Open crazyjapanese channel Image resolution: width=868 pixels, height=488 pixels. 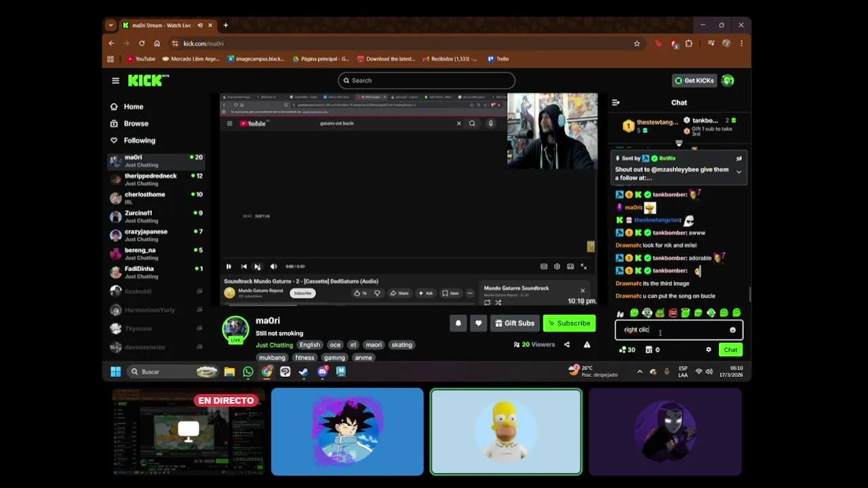156,235
